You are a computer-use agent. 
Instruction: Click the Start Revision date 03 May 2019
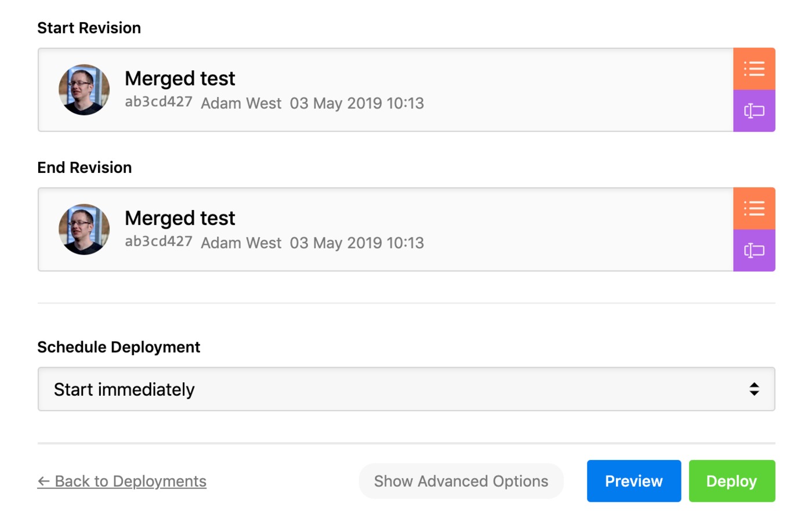(x=336, y=103)
